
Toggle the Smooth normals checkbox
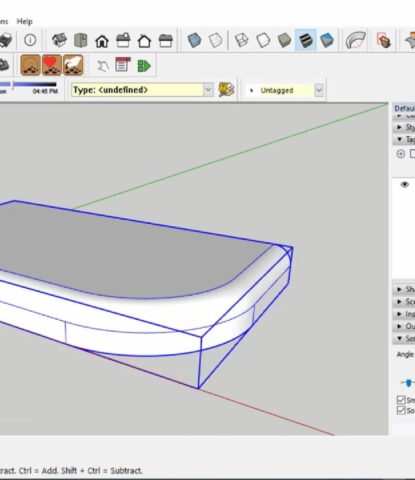click(x=401, y=400)
